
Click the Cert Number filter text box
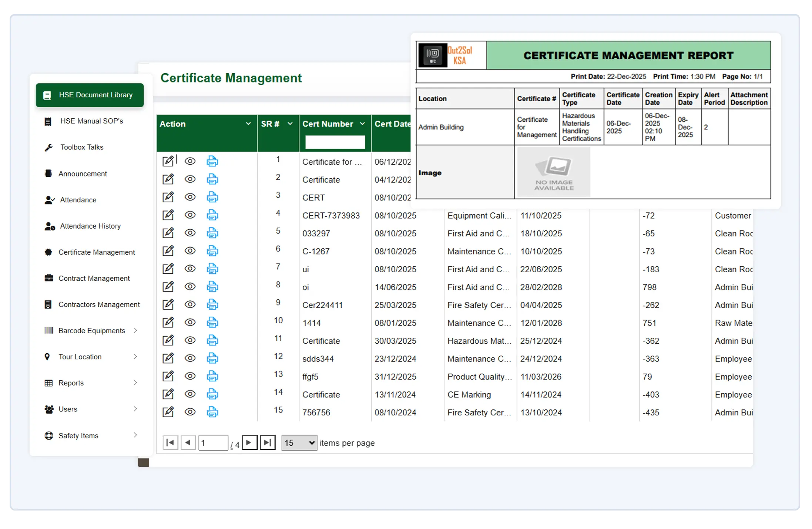click(x=335, y=142)
